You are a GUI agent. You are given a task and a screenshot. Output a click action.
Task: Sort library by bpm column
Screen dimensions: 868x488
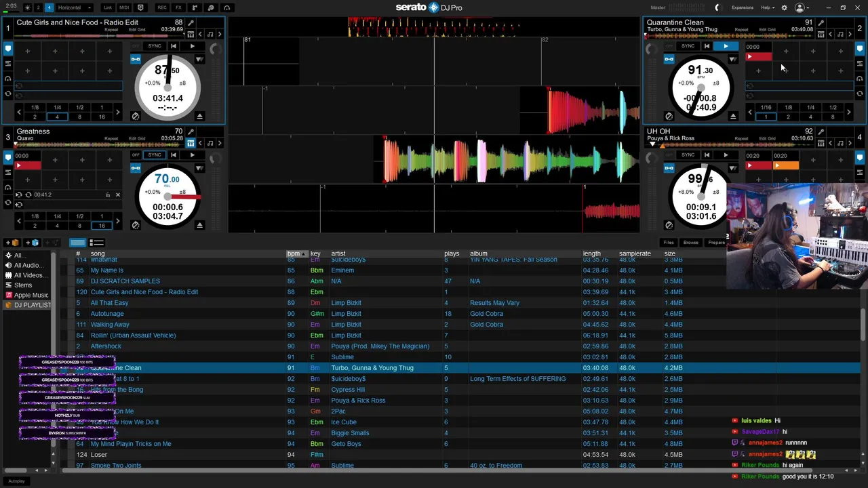click(296, 253)
